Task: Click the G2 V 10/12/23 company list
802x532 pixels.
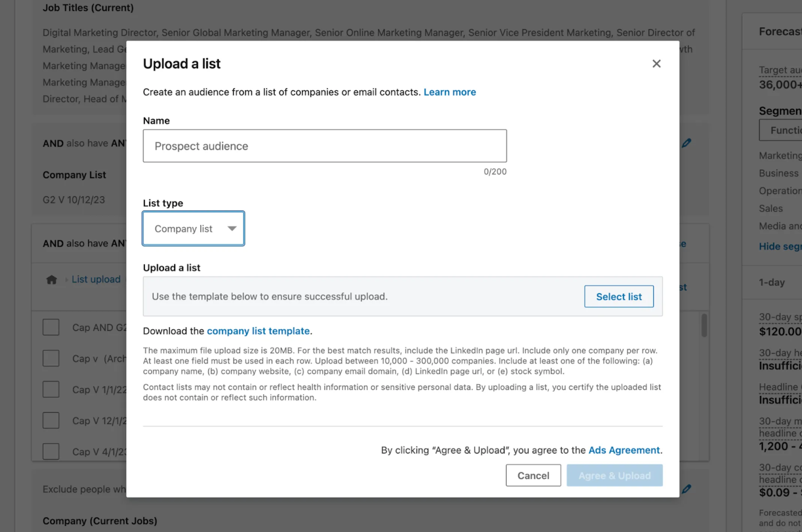Action: click(74, 200)
